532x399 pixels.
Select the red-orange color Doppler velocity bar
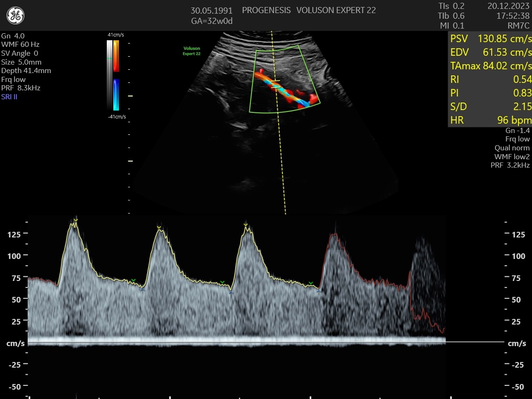[x=116, y=56]
